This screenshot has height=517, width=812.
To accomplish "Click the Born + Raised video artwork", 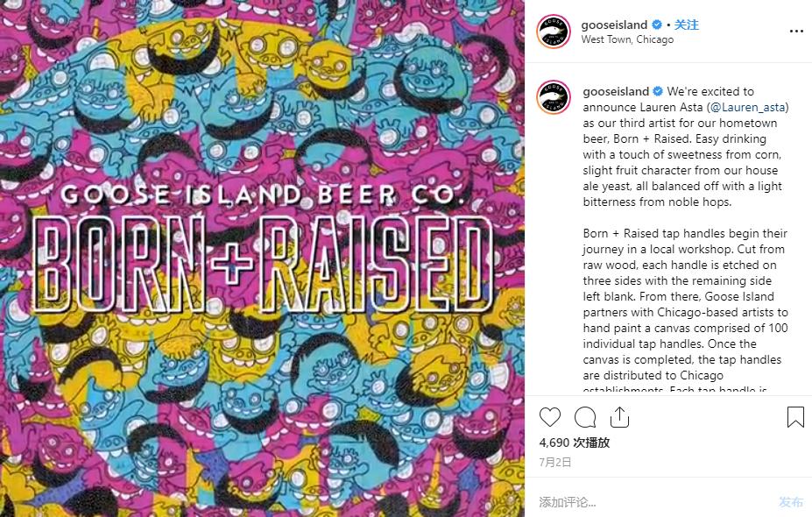I will 262,258.
